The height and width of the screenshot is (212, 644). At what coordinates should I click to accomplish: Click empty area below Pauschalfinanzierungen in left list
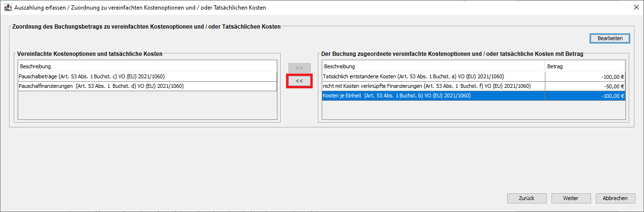point(147,105)
